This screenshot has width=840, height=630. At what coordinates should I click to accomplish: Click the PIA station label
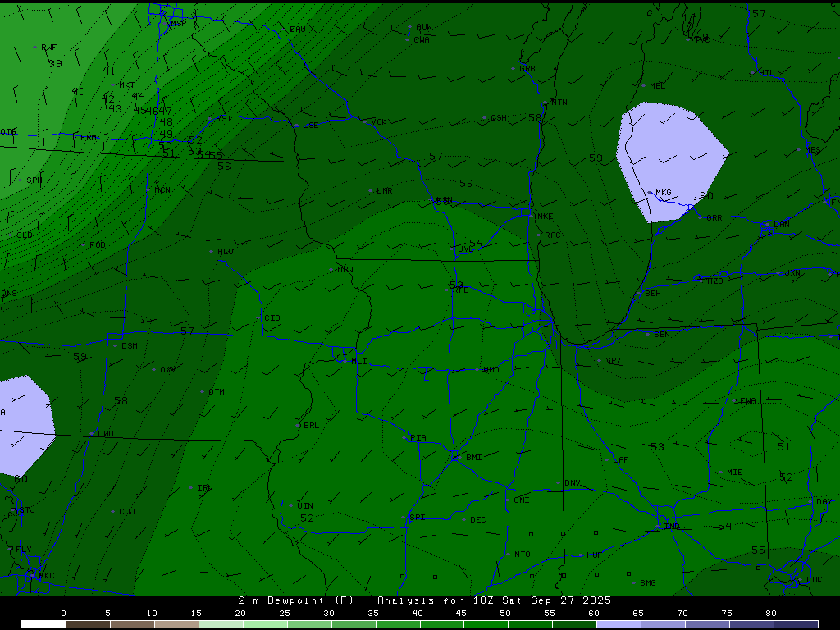[418, 438]
